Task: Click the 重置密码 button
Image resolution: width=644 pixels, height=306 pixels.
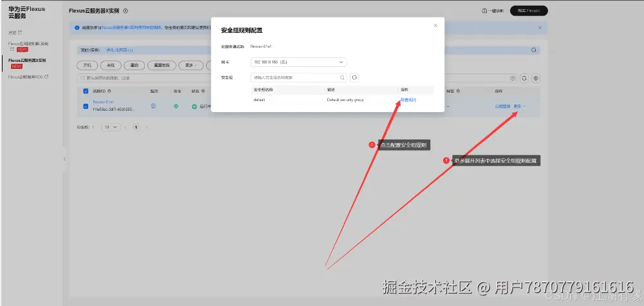Action: click(x=162, y=65)
